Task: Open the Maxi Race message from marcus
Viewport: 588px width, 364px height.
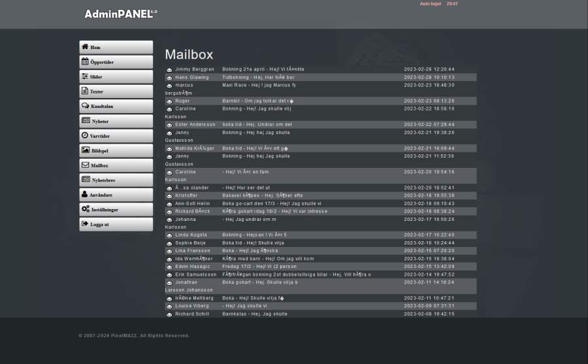Action: coord(259,85)
